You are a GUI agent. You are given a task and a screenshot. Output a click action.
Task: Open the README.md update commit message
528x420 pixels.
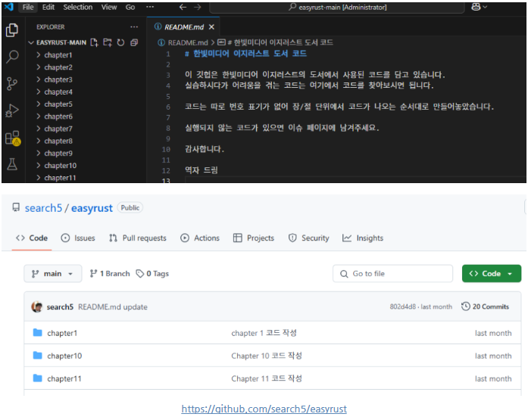tap(113, 306)
